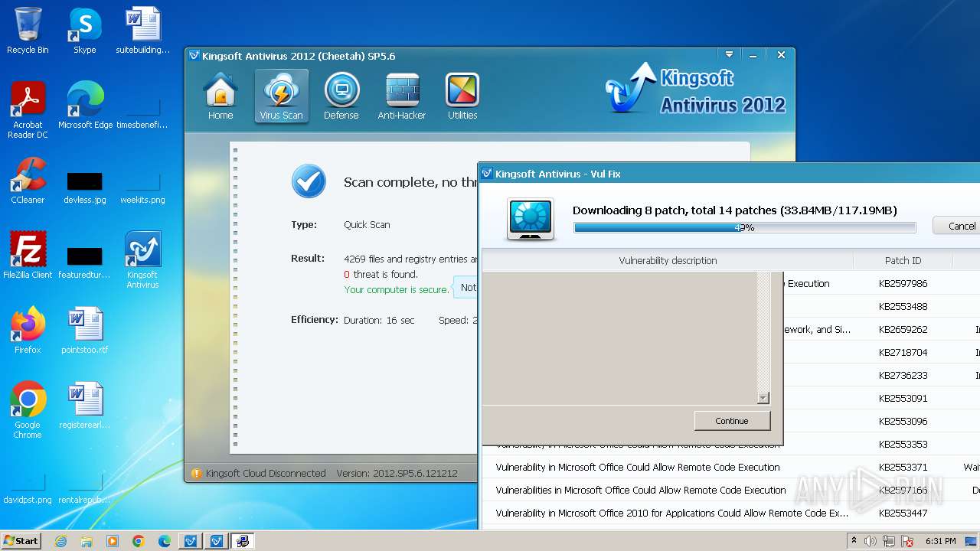Open Skype desktop shortcut
This screenshot has height=551, width=980.
(x=85, y=31)
